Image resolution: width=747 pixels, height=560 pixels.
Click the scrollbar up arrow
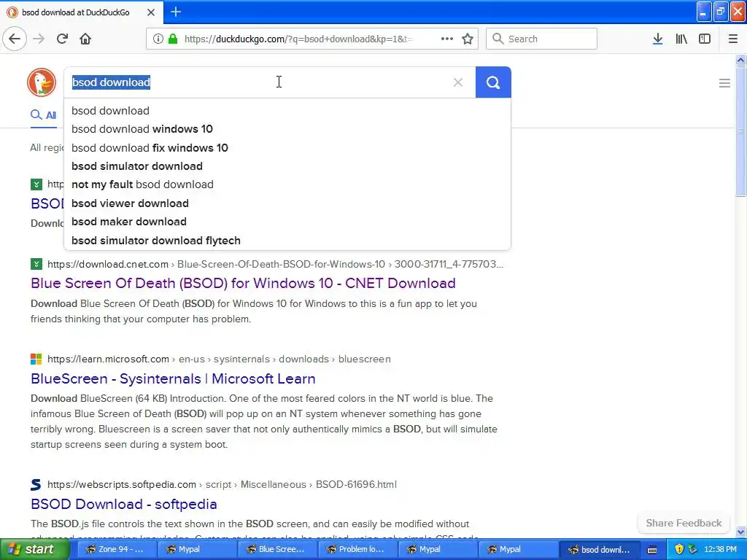[x=740, y=60]
